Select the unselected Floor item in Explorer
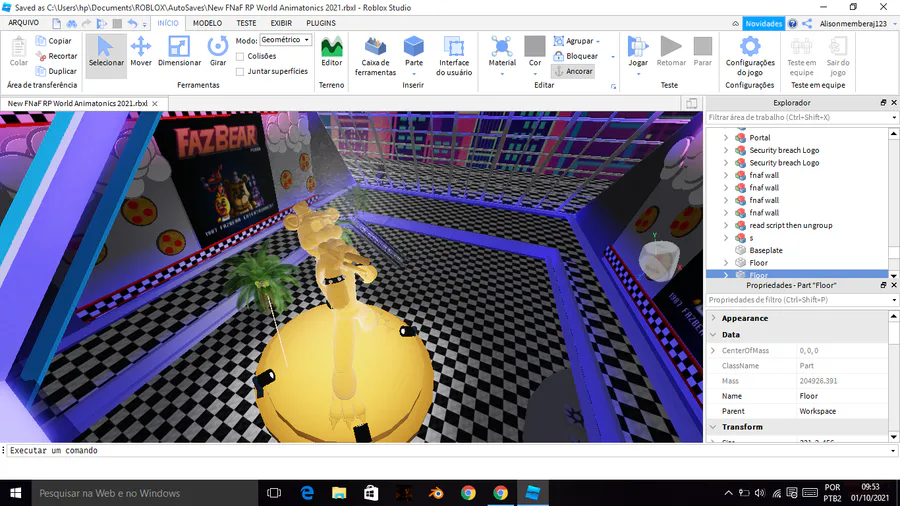This screenshot has height=506, width=900. [758, 263]
